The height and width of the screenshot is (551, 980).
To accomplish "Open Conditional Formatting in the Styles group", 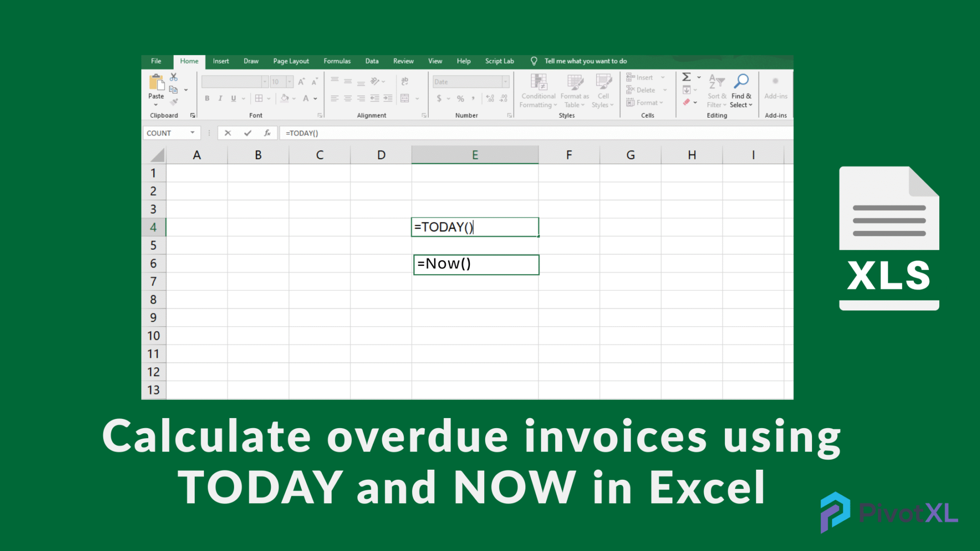I will [538, 91].
